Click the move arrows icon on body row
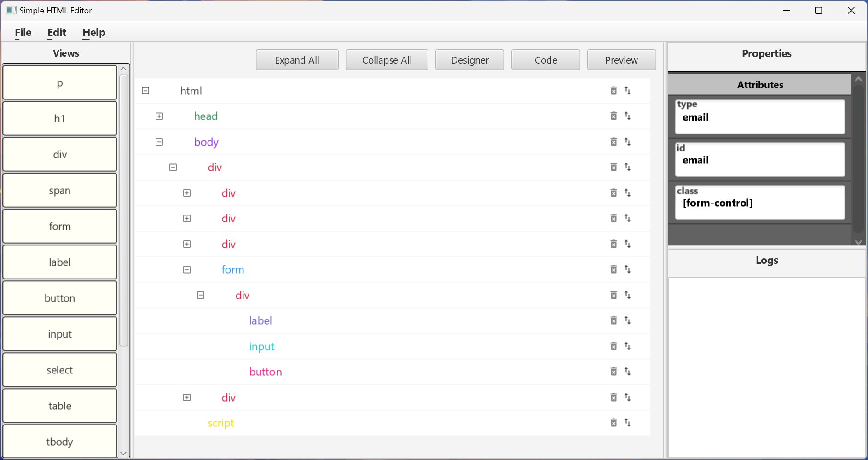The width and height of the screenshot is (868, 460). pos(628,142)
